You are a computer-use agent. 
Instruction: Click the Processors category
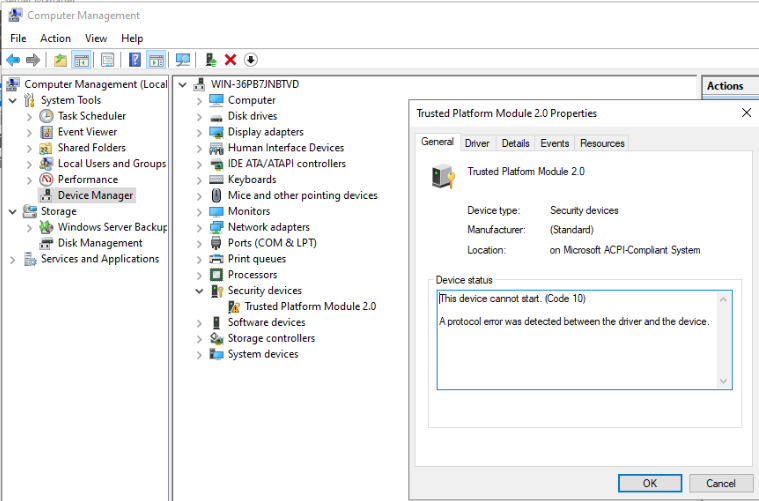click(252, 275)
